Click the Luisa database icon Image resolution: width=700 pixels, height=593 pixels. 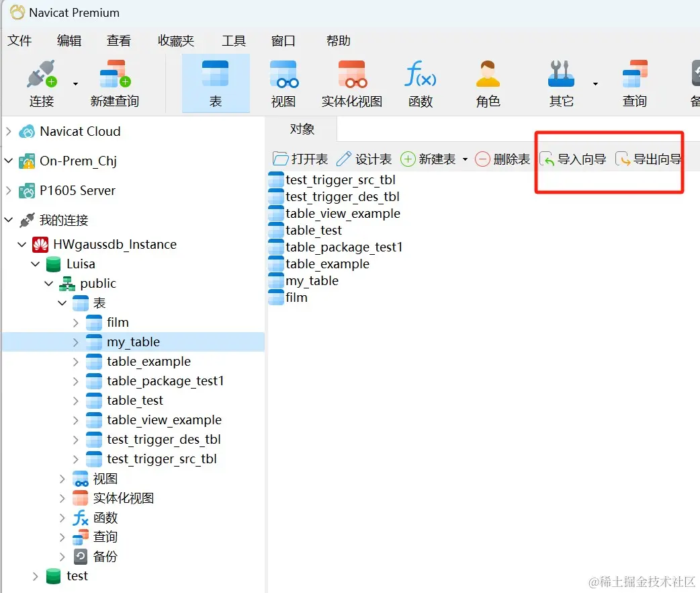pyautogui.click(x=54, y=264)
